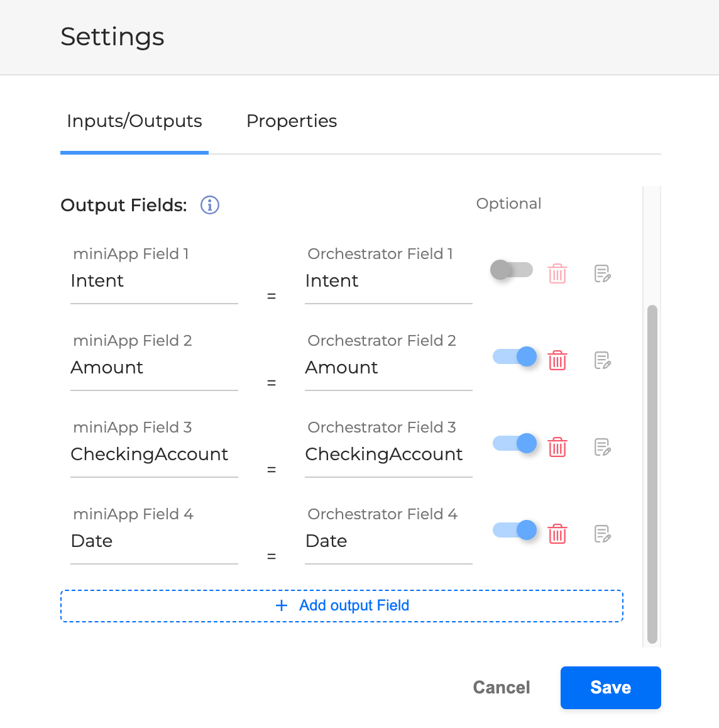The width and height of the screenshot is (719, 728).
Task: Edit notes for the Amount field row
Action: 602,360
